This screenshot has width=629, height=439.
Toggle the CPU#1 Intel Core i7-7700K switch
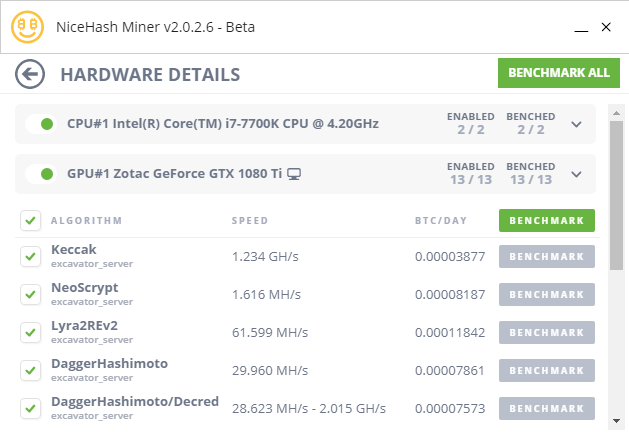click(40, 124)
